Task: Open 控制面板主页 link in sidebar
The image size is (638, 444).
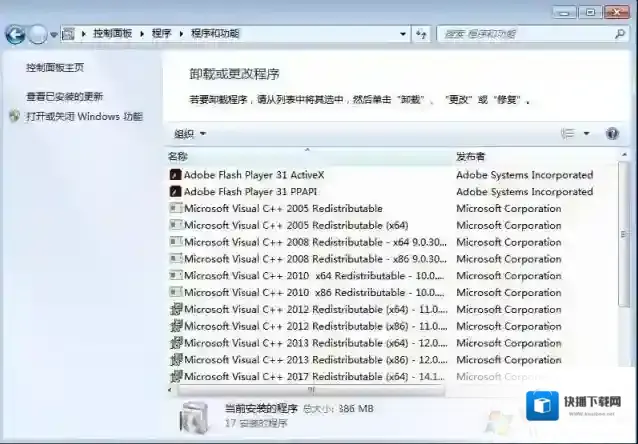Action: (55, 68)
